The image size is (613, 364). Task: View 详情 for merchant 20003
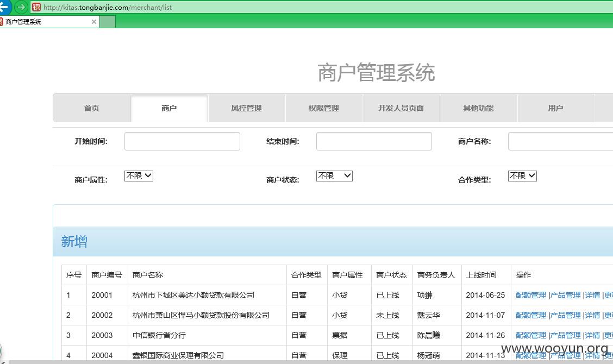point(592,335)
